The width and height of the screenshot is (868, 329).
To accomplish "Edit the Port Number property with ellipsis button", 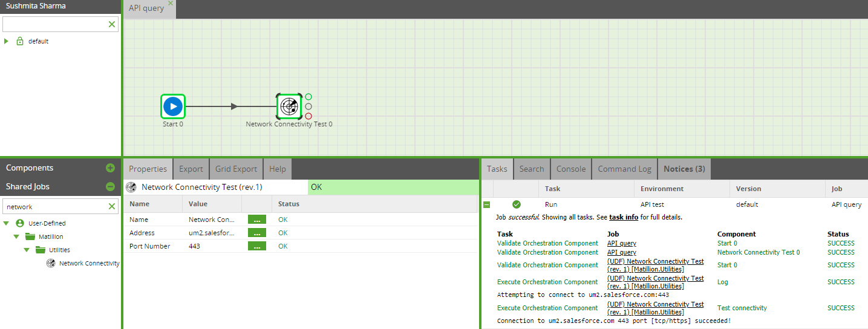I will pyautogui.click(x=257, y=246).
